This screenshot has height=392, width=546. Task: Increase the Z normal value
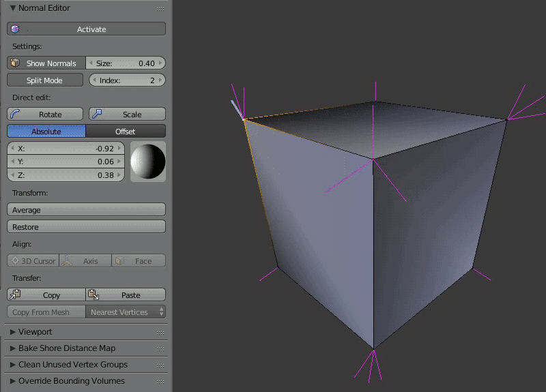click(119, 175)
